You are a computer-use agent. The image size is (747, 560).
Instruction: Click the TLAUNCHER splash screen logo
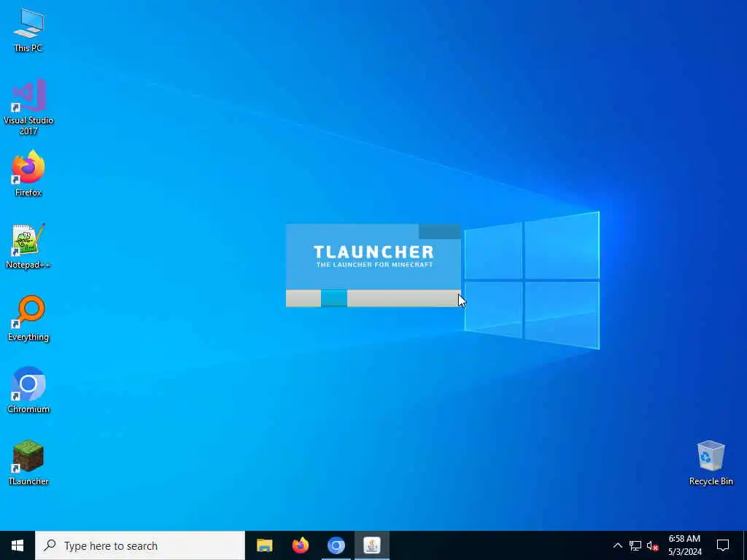coord(373,256)
